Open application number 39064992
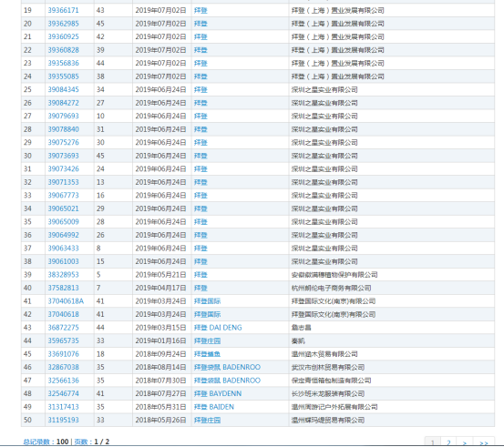 63,235
